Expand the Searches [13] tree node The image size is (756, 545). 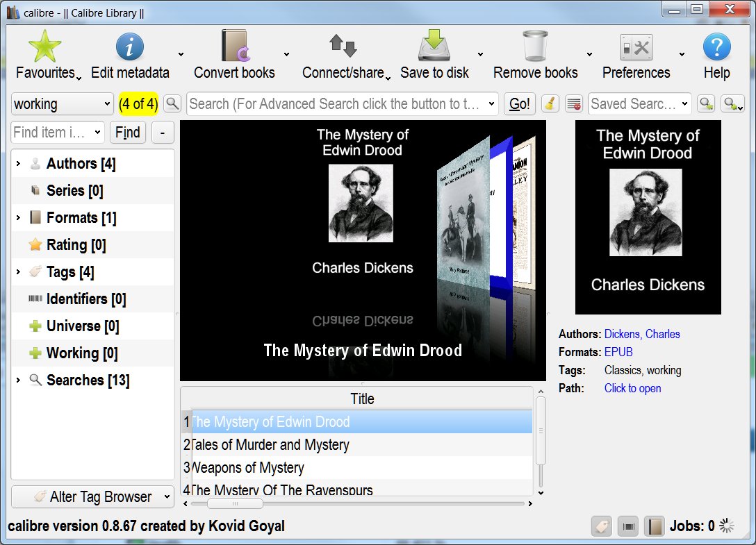tap(18, 380)
